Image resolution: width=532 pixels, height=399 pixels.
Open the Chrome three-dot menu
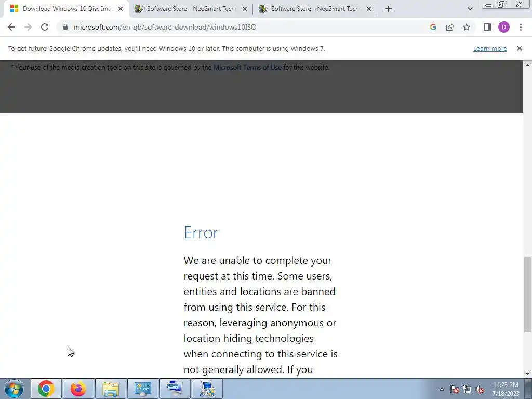(x=521, y=27)
